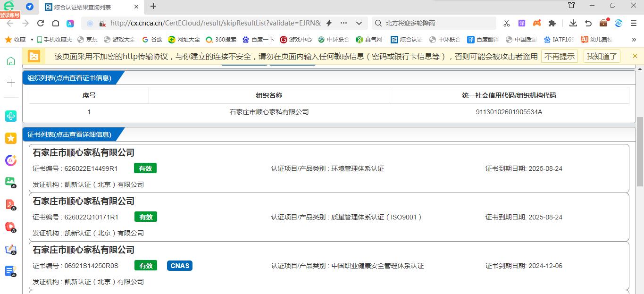Open certificate 626022E14499R1 card
Screen dimensions: 644x294
click(329, 168)
